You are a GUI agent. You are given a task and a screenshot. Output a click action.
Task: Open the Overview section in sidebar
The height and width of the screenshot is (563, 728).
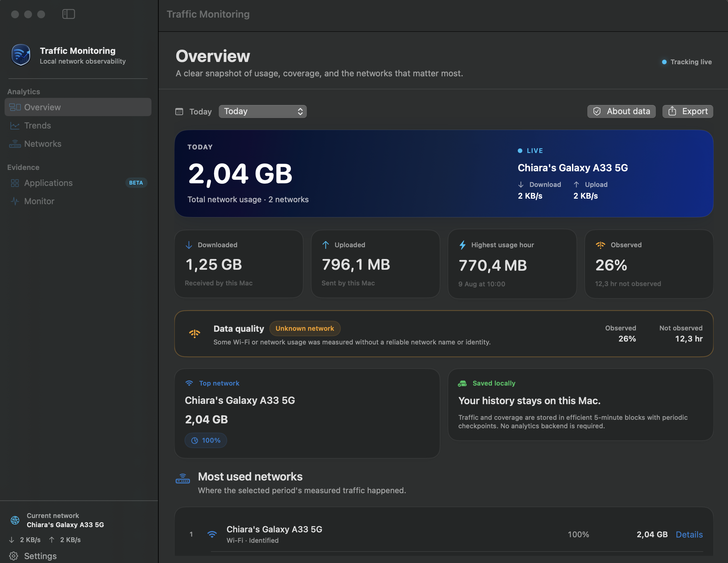click(x=78, y=107)
